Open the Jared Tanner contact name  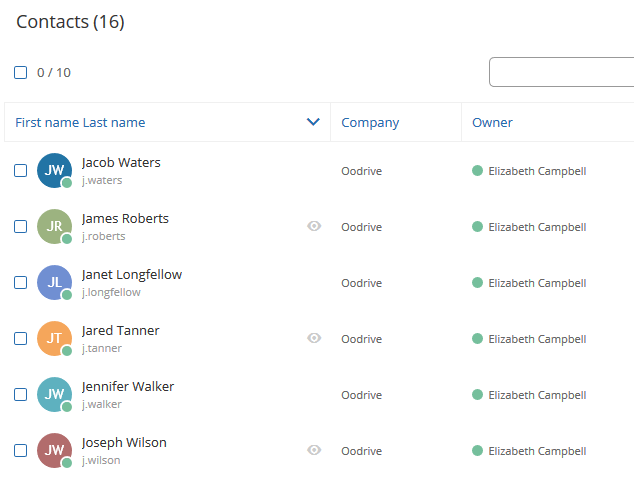point(120,331)
